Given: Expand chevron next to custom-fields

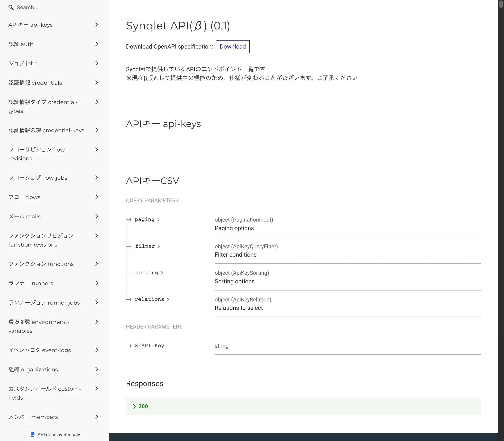Looking at the screenshot, I should click(x=97, y=389).
